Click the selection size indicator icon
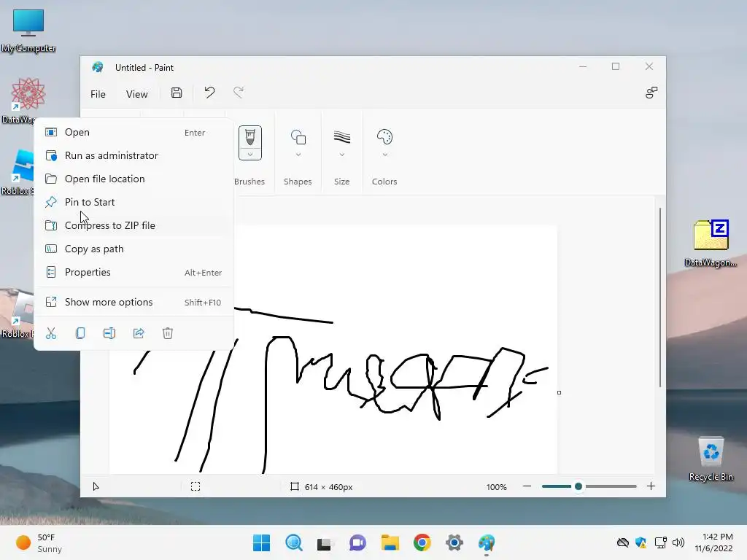Screen dimensions: 747x560 (x=196, y=486)
